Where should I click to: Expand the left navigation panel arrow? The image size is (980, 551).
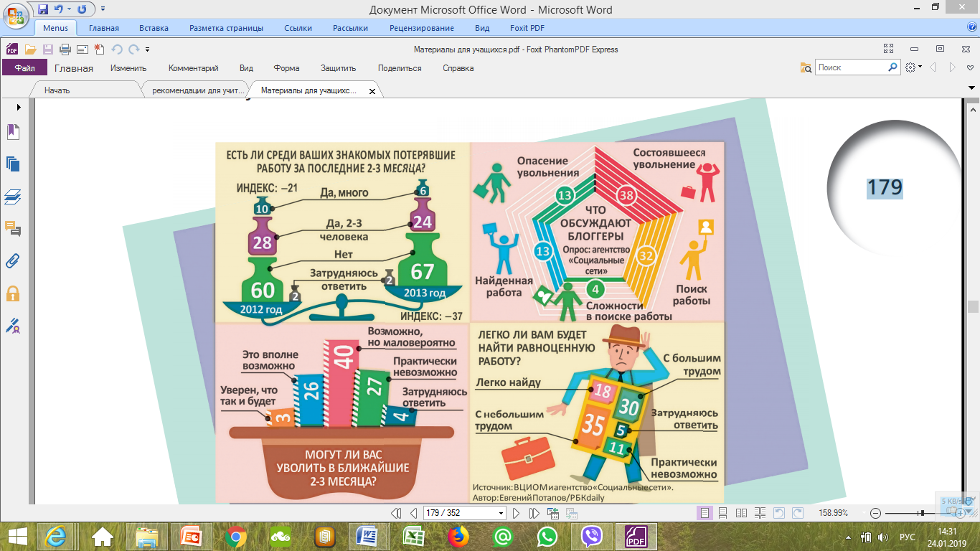point(19,107)
